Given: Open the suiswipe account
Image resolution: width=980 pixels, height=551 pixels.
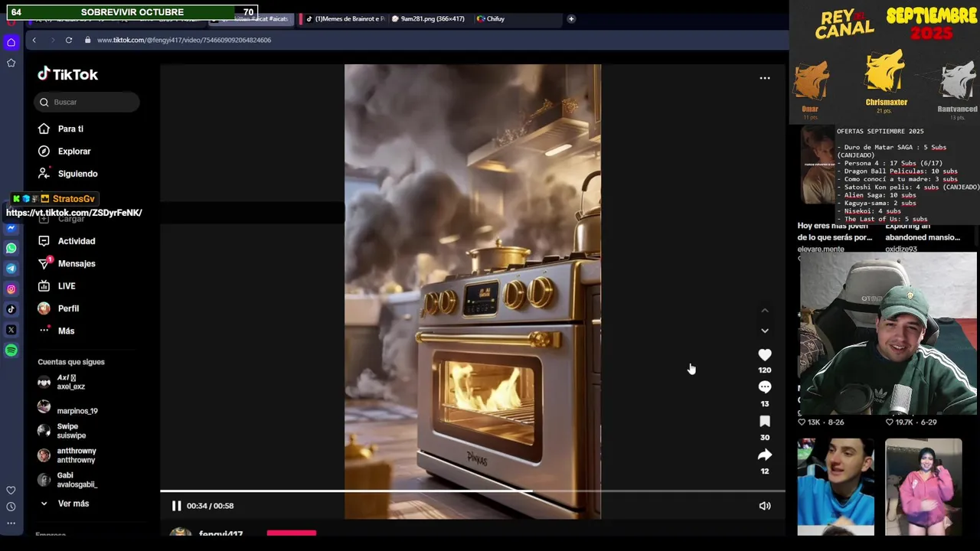Looking at the screenshot, I should coord(62,431).
